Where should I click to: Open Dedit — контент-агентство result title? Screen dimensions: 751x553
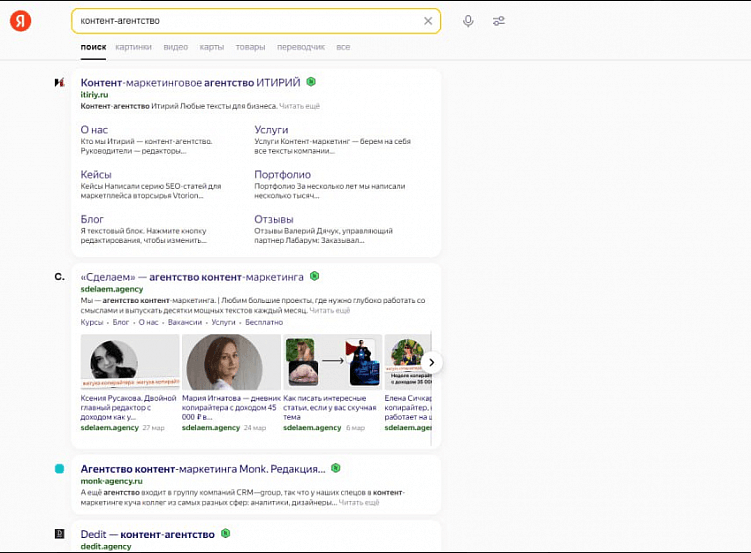148,534
